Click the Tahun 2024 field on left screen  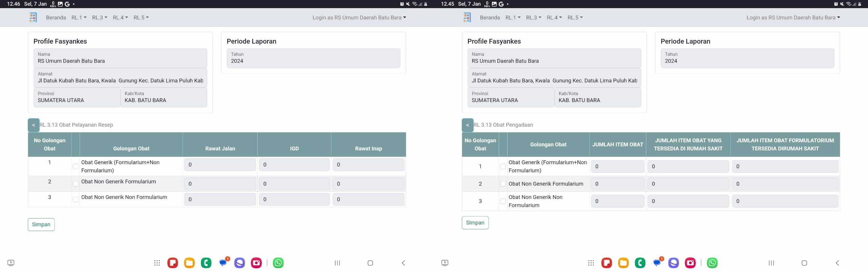pos(313,58)
